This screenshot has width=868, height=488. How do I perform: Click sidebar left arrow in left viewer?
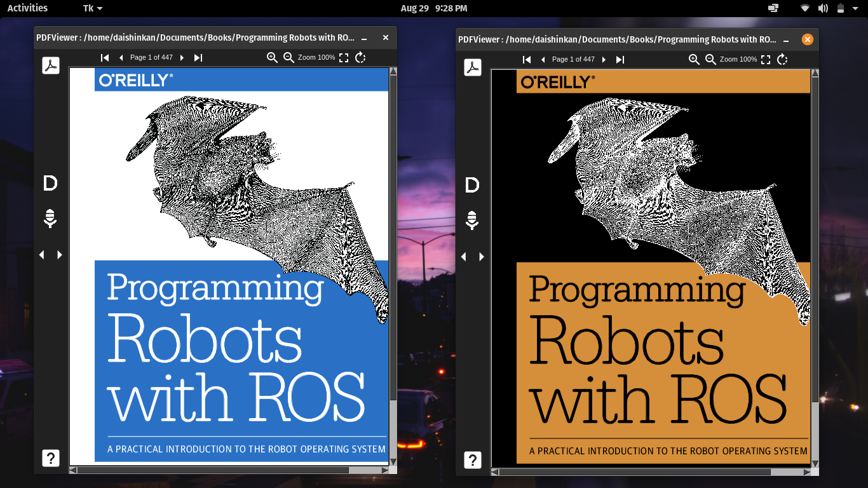pos(42,254)
